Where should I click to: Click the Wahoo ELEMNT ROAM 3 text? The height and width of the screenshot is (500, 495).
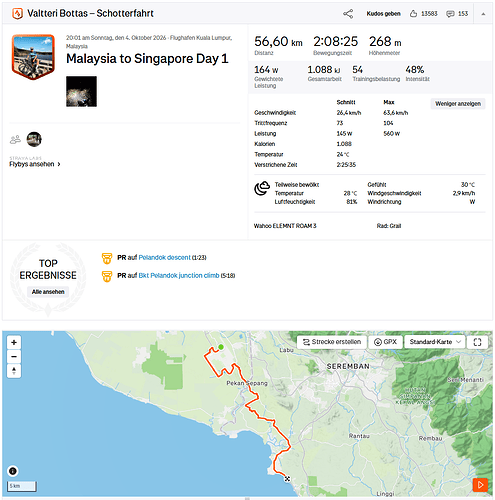[x=285, y=226]
